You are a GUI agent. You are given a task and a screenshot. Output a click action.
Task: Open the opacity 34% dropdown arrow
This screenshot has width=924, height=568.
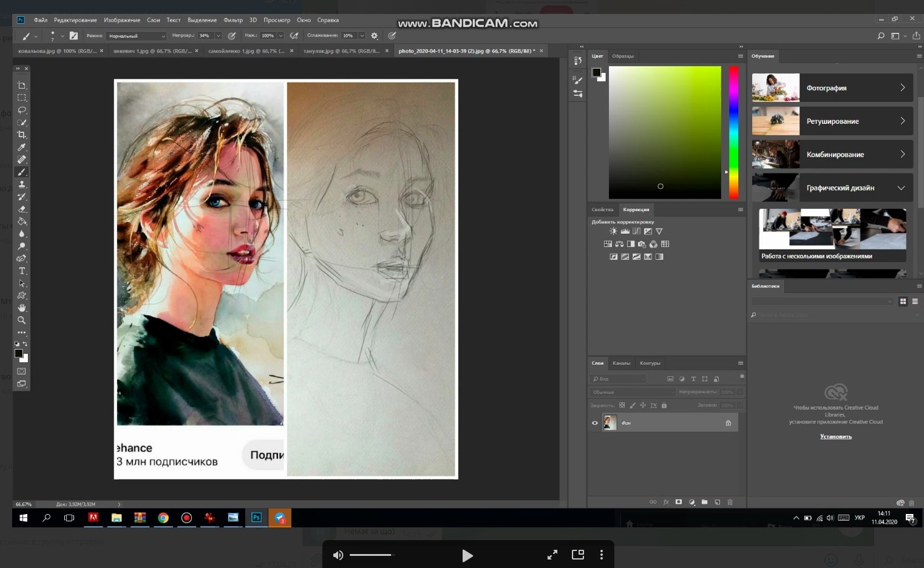coord(218,36)
